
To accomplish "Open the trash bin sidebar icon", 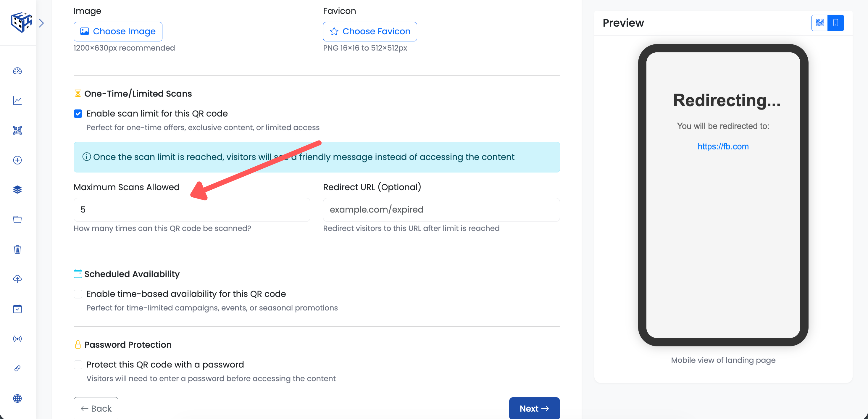I will 17,249.
